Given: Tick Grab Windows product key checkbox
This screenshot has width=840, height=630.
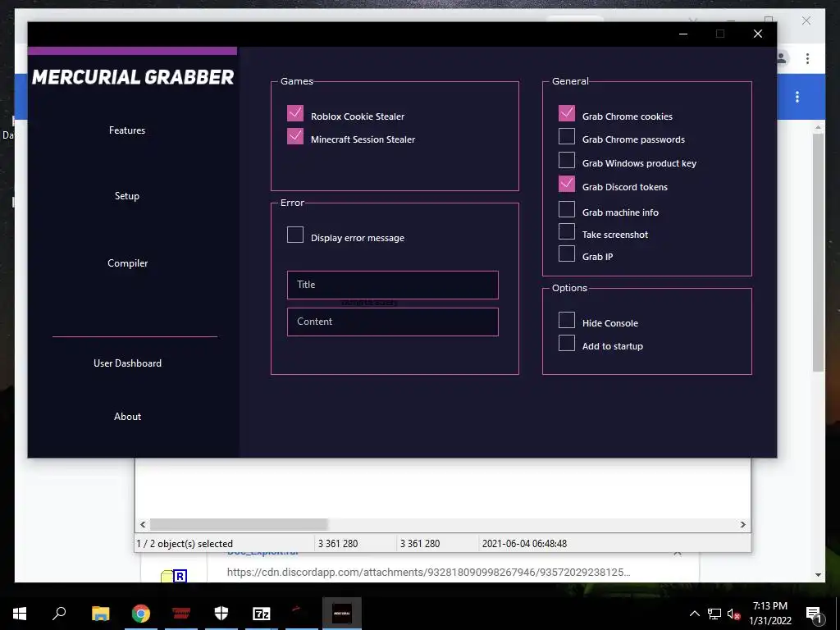Looking at the screenshot, I should click(567, 160).
